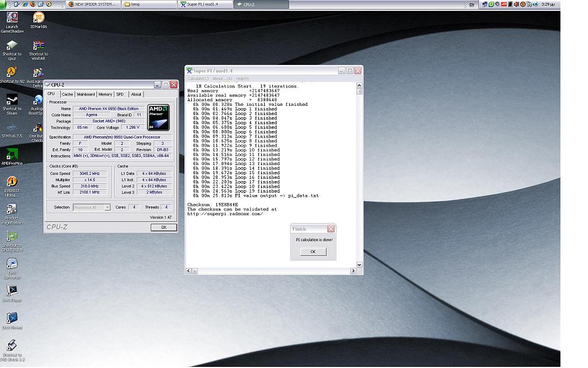Click the Loop 19 finished line
Screen dimensions: 588x368
coord(236,191)
